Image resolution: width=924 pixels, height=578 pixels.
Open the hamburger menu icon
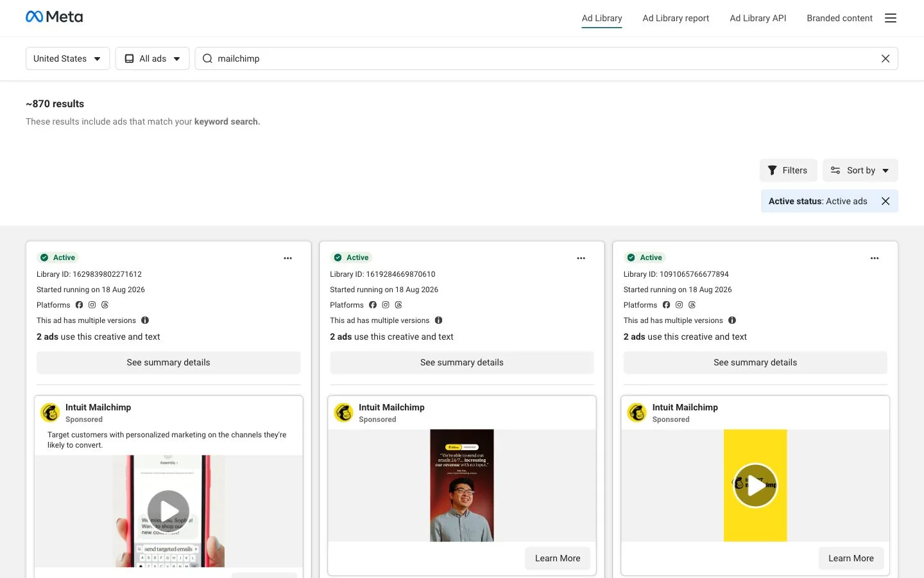coord(891,18)
